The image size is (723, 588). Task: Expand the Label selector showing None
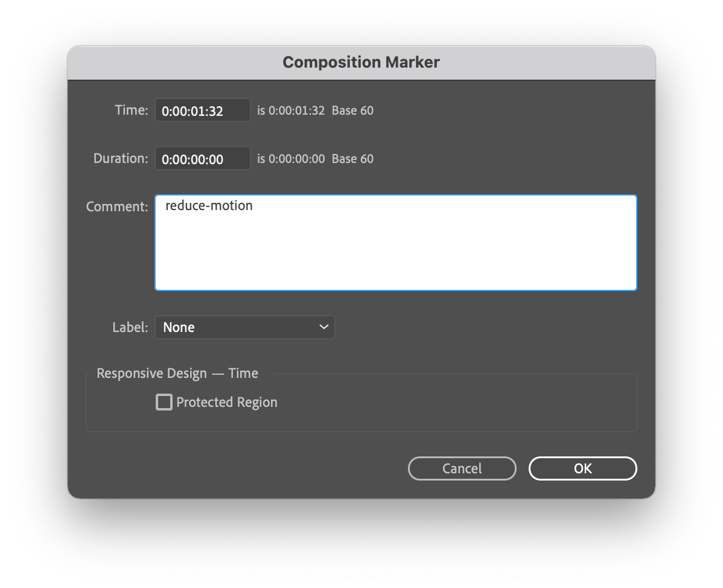click(244, 327)
